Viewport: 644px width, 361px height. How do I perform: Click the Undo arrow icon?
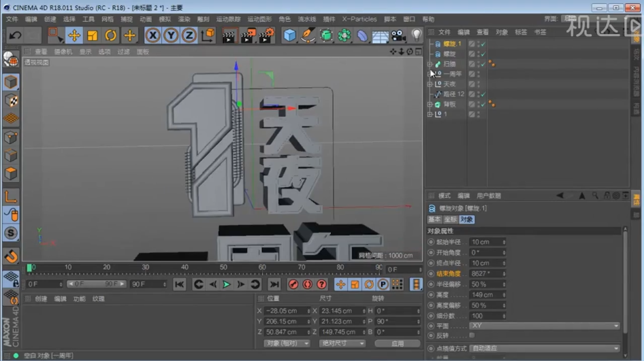coord(15,35)
